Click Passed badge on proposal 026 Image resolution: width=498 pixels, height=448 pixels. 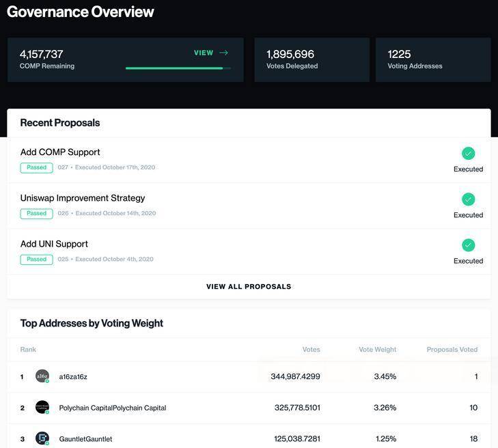[x=36, y=214]
